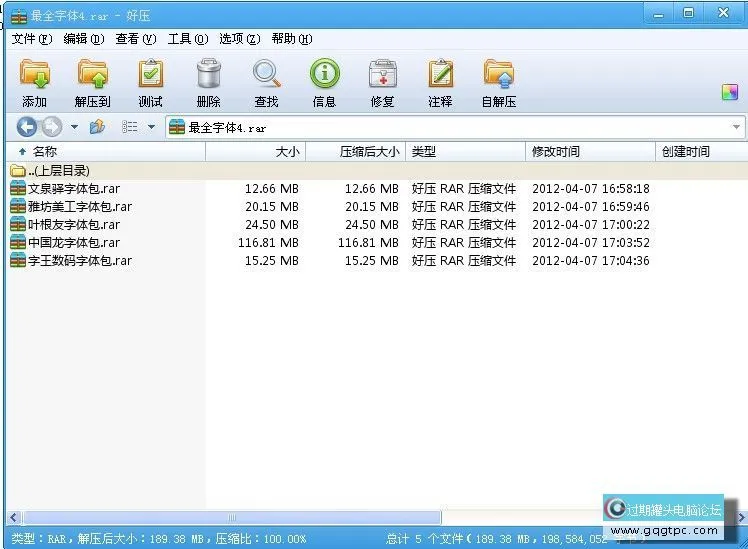Screen dimensions: 748x549
Task: Click modified time 2012-04-07 17:04:36
Action: [591, 261]
